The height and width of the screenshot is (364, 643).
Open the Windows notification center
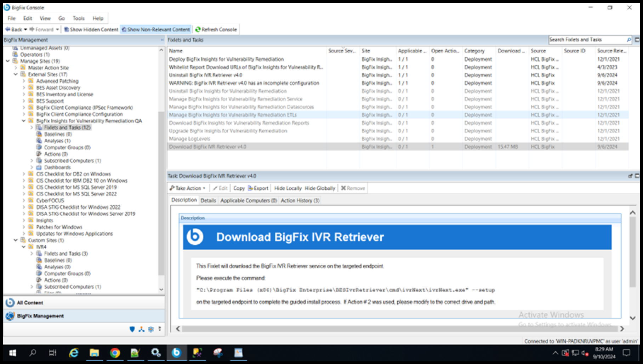[x=627, y=353]
